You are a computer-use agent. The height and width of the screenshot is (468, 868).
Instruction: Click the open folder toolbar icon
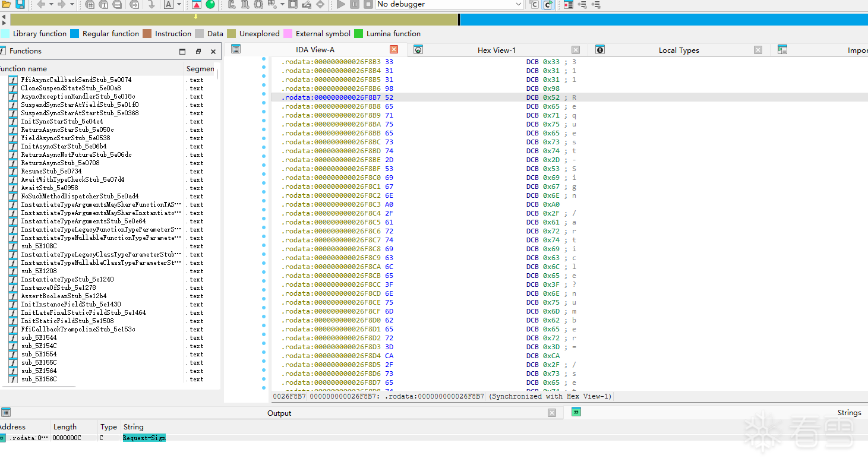click(x=6, y=5)
